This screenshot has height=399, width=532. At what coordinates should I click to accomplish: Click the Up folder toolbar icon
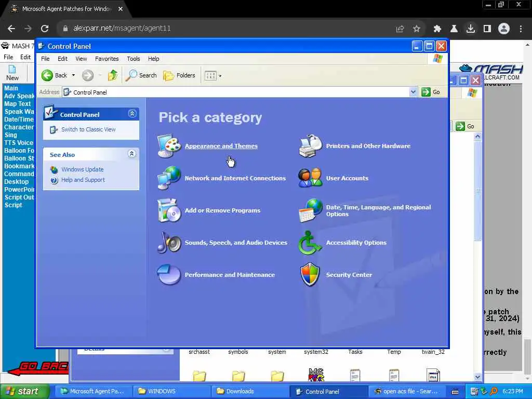(113, 75)
